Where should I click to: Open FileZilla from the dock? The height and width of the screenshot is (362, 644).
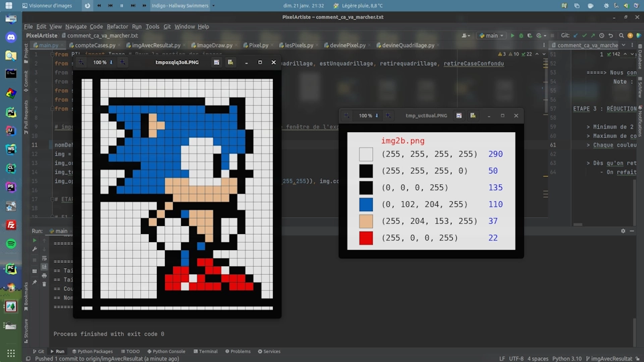pyautogui.click(x=11, y=225)
